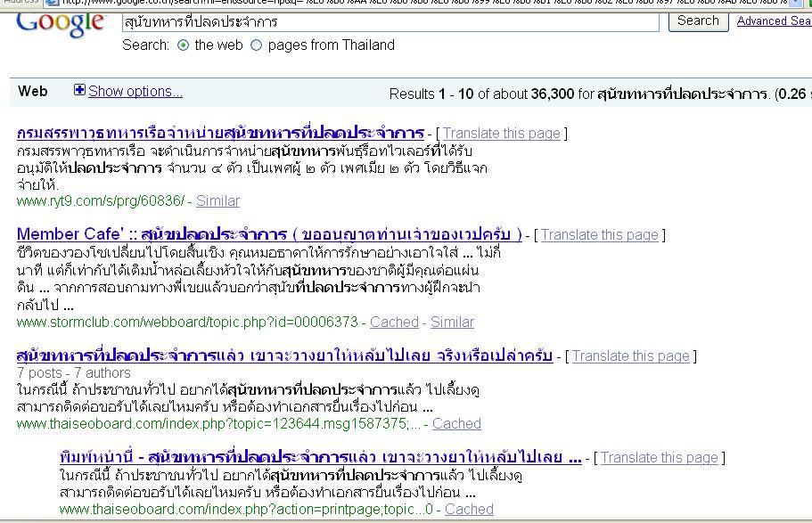Translate the third thaiseoboard result page
This screenshot has width=812, height=523.
tap(630, 356)
